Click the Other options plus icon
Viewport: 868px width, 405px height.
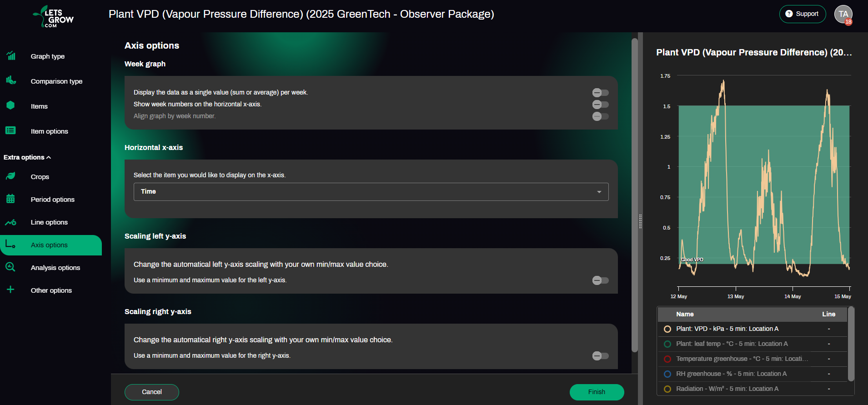(x=11, y=290)
